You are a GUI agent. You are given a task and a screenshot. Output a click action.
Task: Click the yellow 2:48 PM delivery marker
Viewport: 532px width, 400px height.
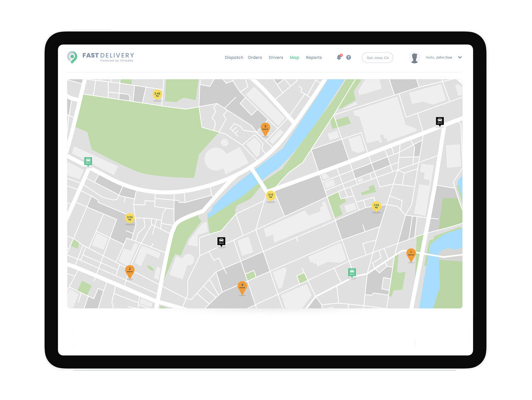(157, 95)
